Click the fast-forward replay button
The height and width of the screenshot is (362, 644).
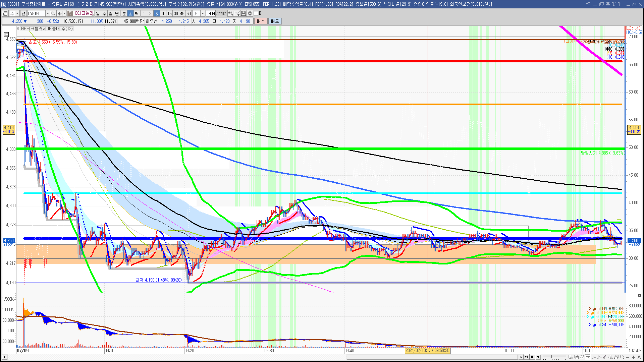click(x=538, y=357)
